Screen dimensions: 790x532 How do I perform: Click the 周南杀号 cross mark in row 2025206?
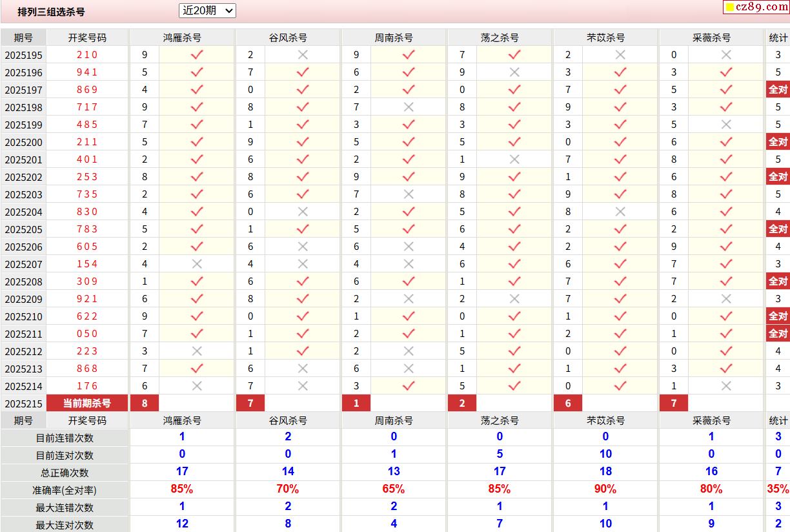(409, 247)
